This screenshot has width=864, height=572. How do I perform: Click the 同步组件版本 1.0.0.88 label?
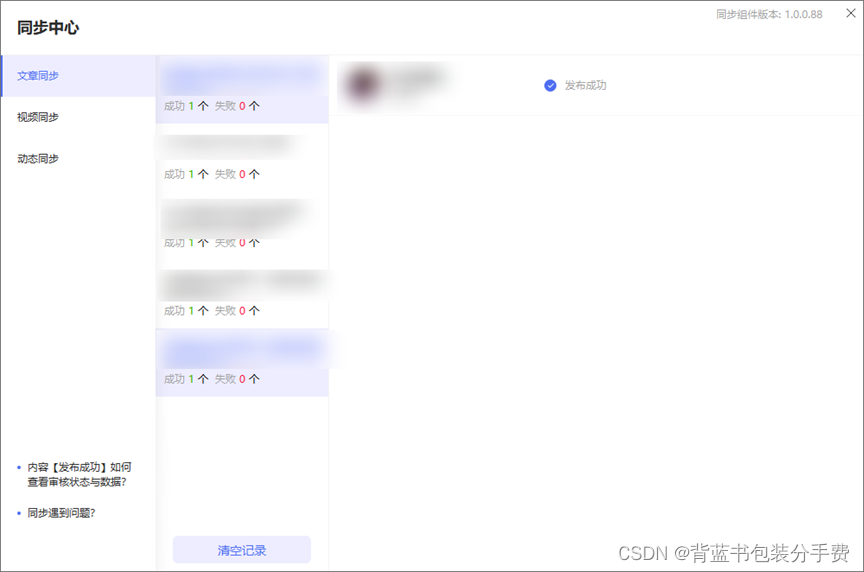tap(769, 14)
